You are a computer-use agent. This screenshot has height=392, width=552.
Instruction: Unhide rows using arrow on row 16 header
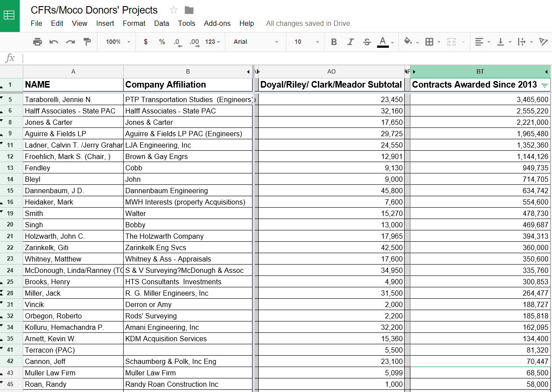tap(2, 204)
